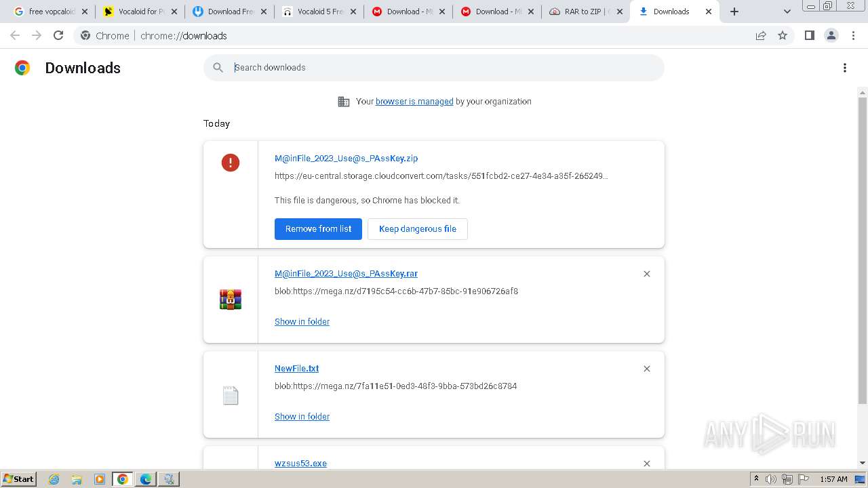
Task: Show hidden tray icons arrow
Action: [756, 479]
